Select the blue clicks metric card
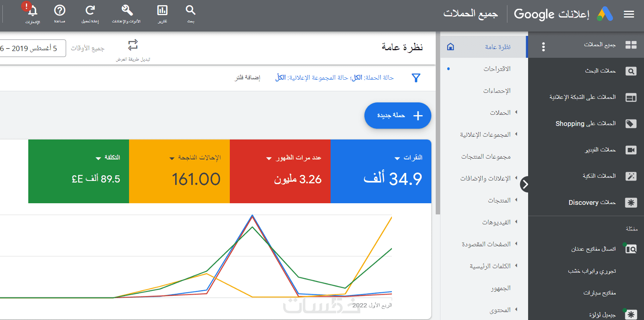The height and width of the screenshot is (320, 644). pos(381,171)
